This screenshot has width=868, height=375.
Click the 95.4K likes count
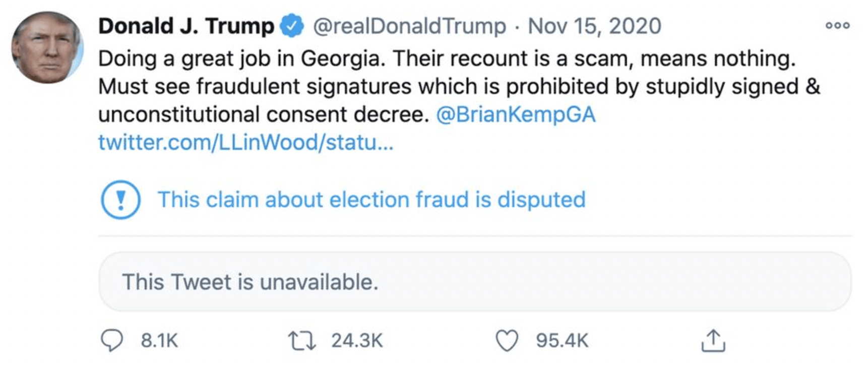562,341
